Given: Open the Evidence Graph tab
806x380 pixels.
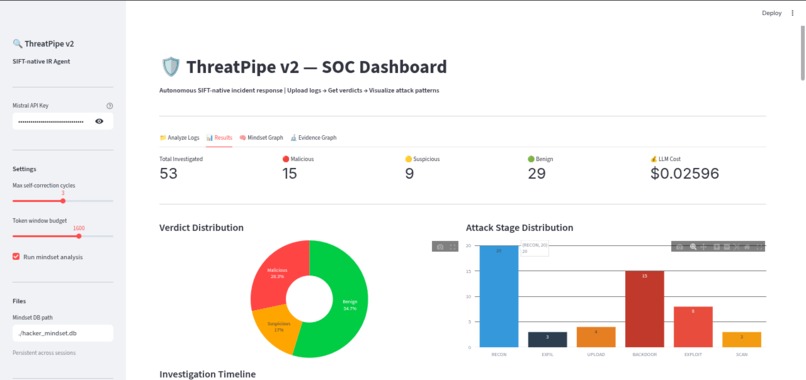Looking at the screenshot, I should (313, 138).
